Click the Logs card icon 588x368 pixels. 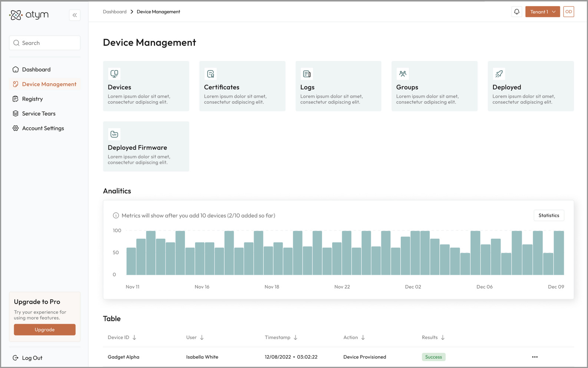pos(307,74)
